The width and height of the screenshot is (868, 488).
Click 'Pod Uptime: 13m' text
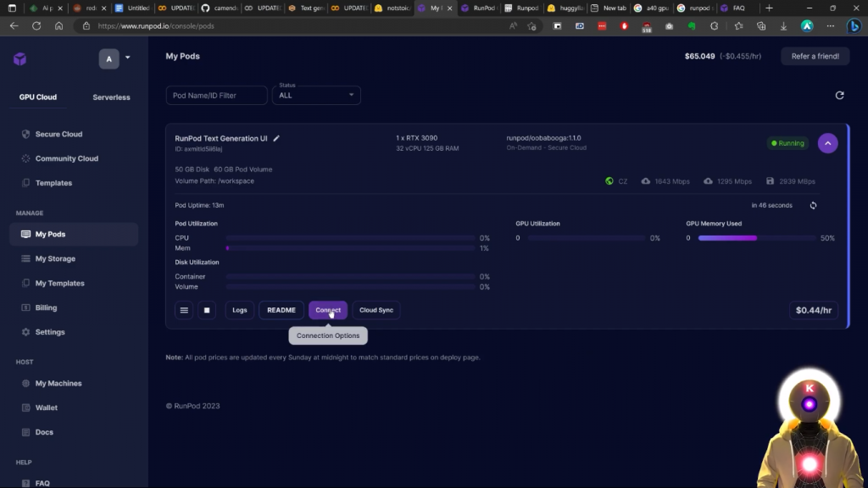(x=199, y=205)
